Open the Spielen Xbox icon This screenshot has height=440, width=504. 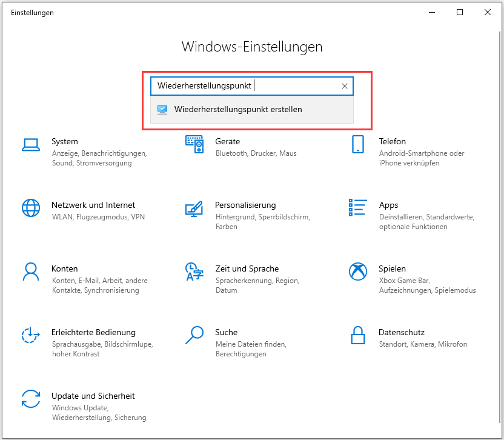(357, 272)
